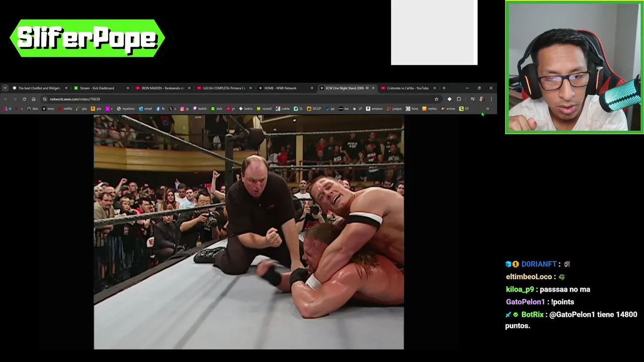This screenshot has width=644, height=362.
Task: Open the X bookmark
Action: (173, 109)
